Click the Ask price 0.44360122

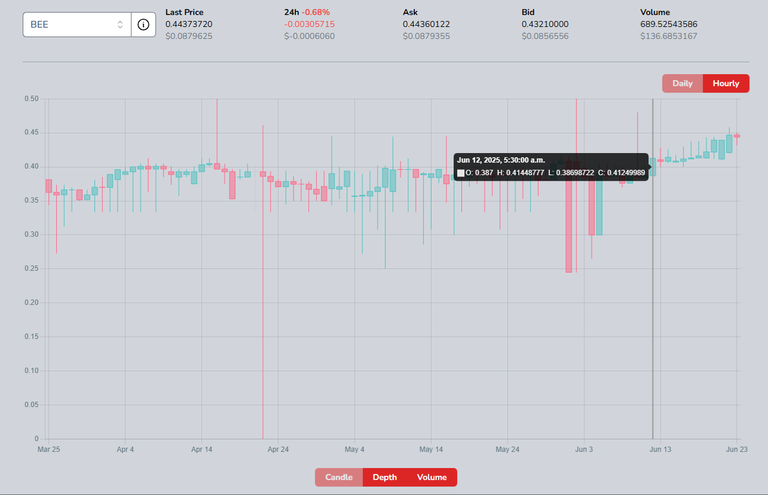pyautogui.click(x=426, y=24)
